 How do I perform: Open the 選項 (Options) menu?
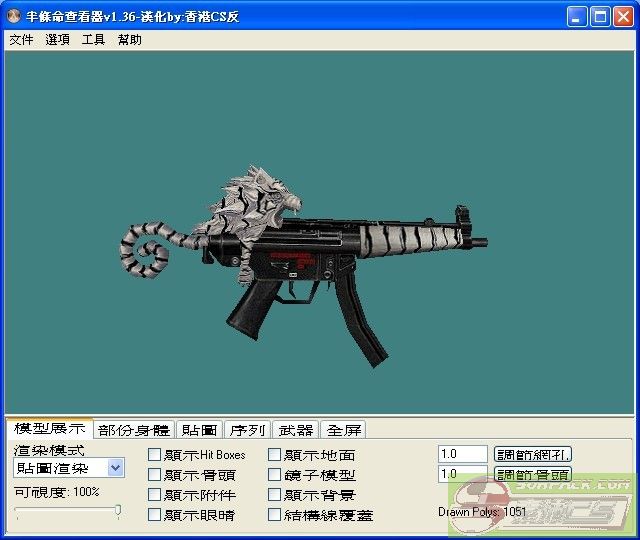coord(57,40)
